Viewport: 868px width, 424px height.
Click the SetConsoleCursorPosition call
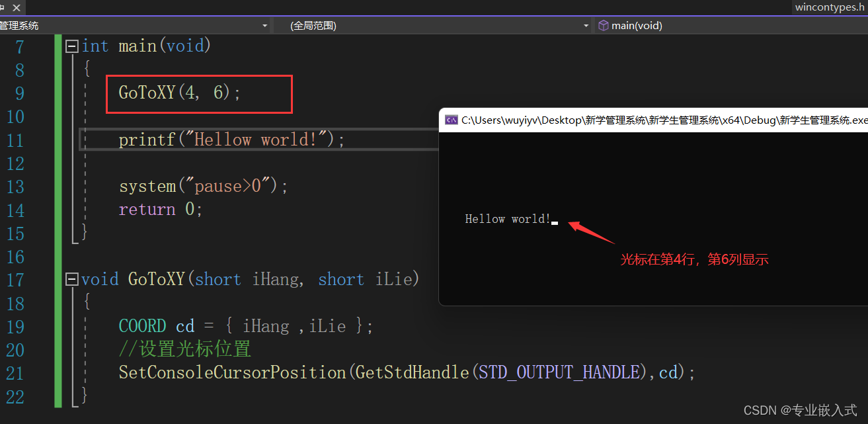[x=407, y=373]
